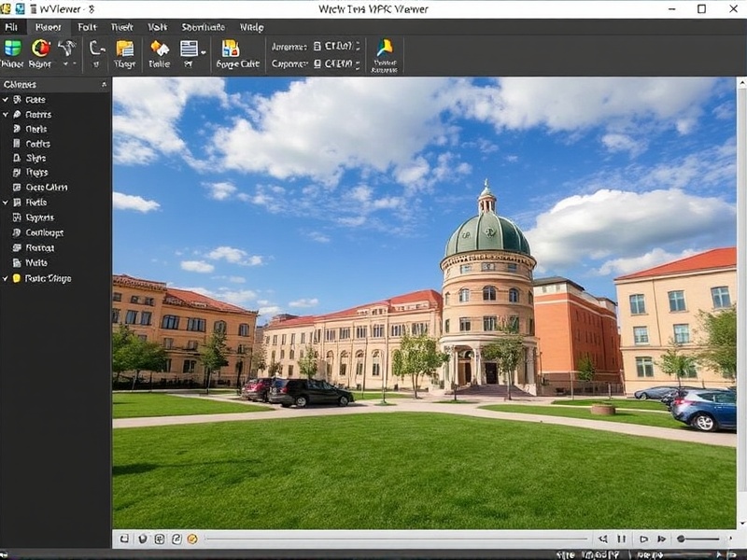Click the icon of the 'Rerrat' panel row
Screen dimensions: 747x560
[17, 247]
